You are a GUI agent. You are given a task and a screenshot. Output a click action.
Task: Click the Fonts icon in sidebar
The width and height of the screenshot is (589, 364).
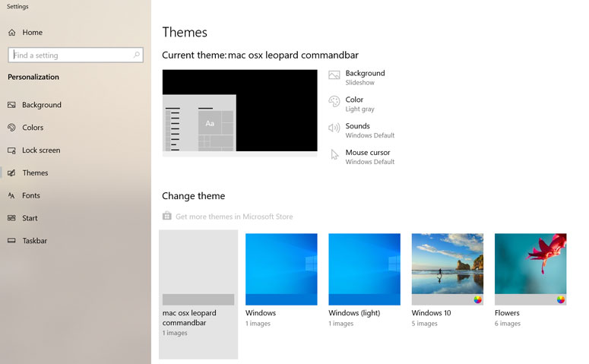11,195
